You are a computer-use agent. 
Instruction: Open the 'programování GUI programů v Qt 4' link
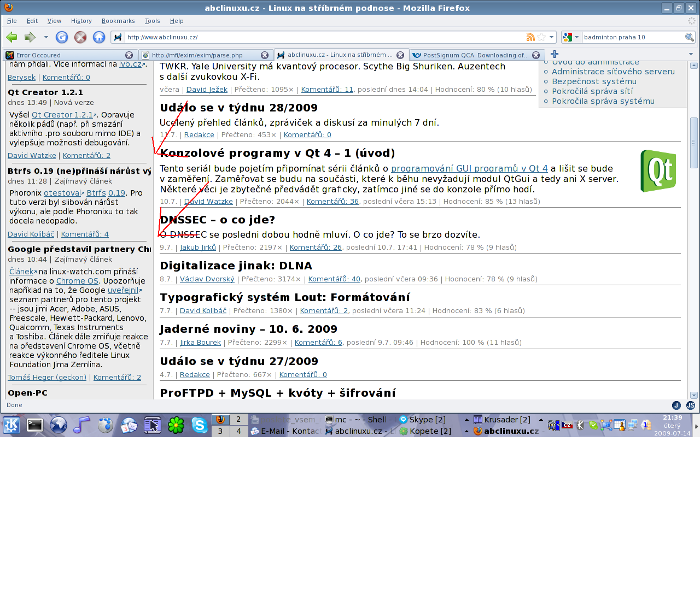(x=469, y=168)
